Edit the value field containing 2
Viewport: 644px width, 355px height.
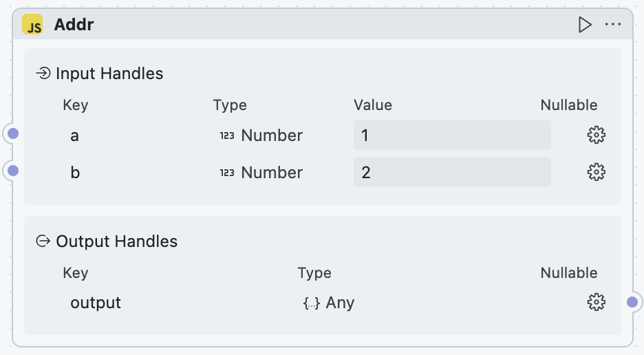pos(451,172)
